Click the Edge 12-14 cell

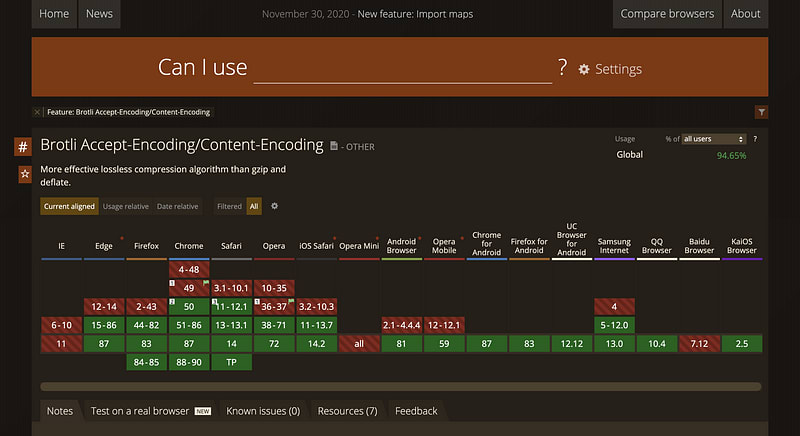(x=104, y=306)
